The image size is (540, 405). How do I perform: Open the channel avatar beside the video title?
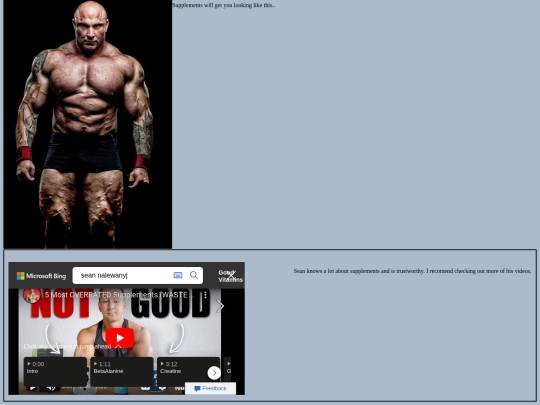32,295
